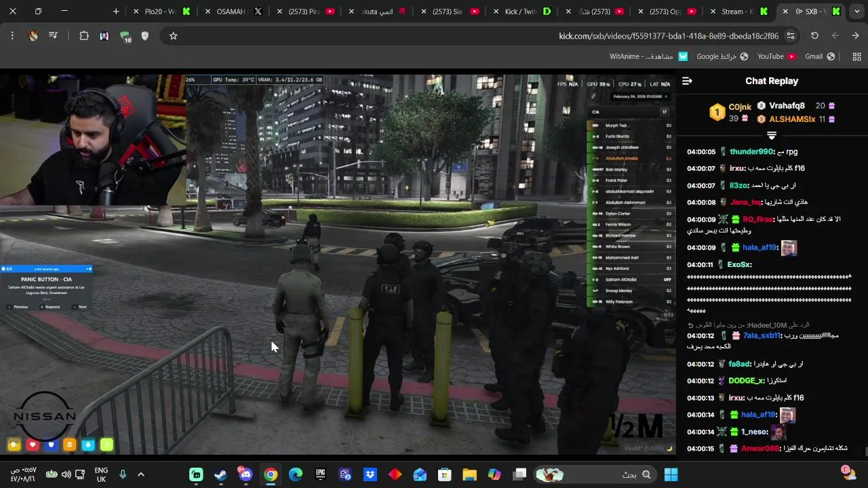Open Microsoft Edge from taskbar
Screen dimensions: 868x488
pos(296,474)
